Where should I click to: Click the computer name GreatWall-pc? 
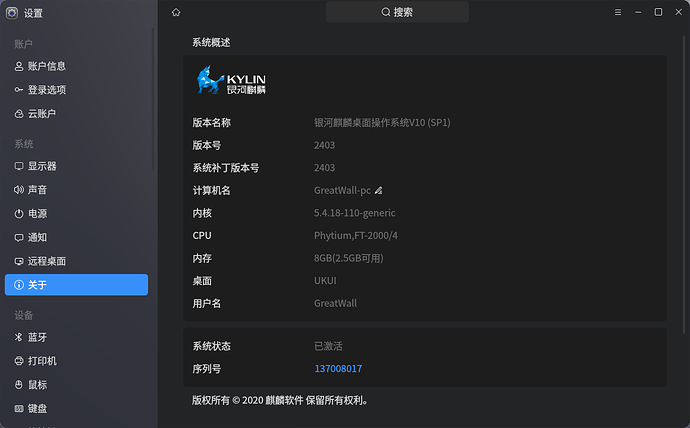tap(342, 190)
